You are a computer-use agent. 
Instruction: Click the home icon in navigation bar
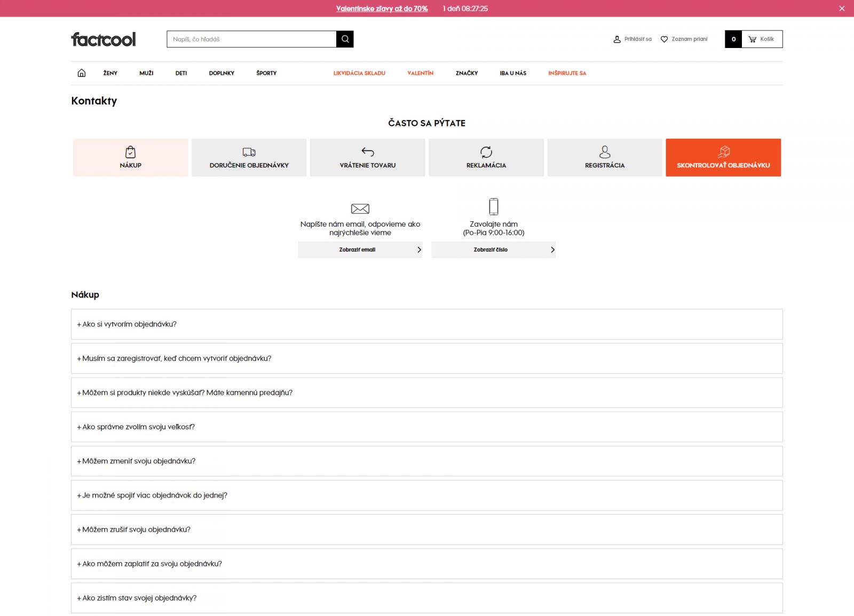tap(81, 73)
